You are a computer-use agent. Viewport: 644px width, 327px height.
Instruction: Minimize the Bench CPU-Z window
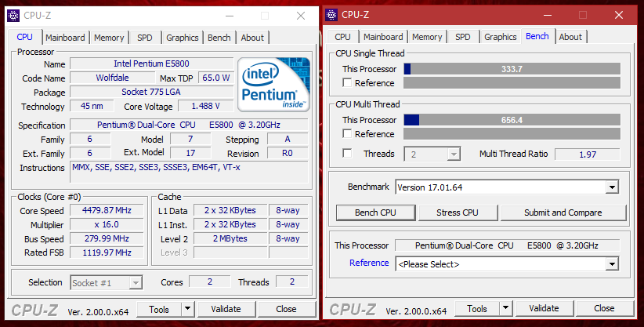point(548,15)
